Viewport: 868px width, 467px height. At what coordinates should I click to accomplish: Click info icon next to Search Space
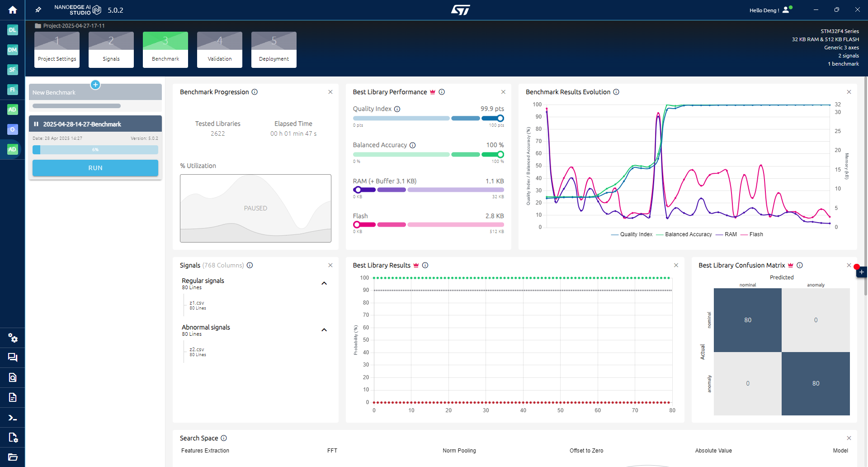[224, 438]
